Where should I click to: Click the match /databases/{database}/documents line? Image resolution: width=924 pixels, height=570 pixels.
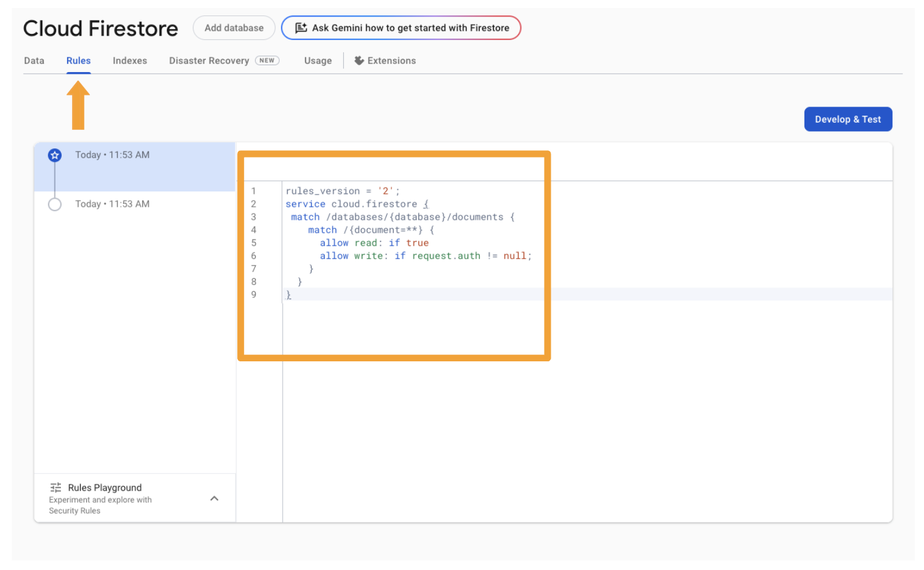(x=403, y=217)
